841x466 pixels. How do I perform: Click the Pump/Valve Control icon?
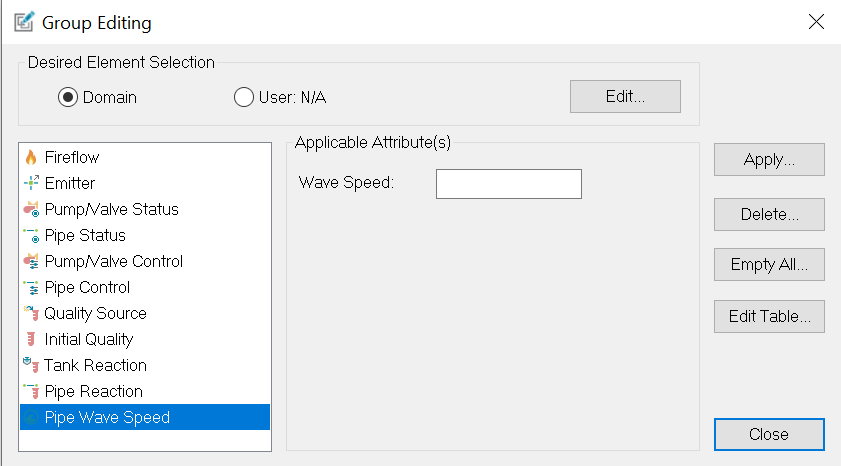(x=31, y=261)
